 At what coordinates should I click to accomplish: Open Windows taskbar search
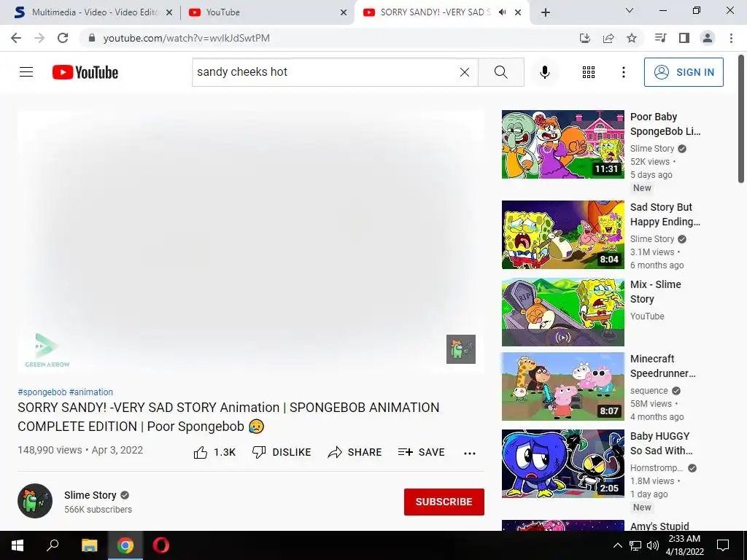[x=53, y=545]
